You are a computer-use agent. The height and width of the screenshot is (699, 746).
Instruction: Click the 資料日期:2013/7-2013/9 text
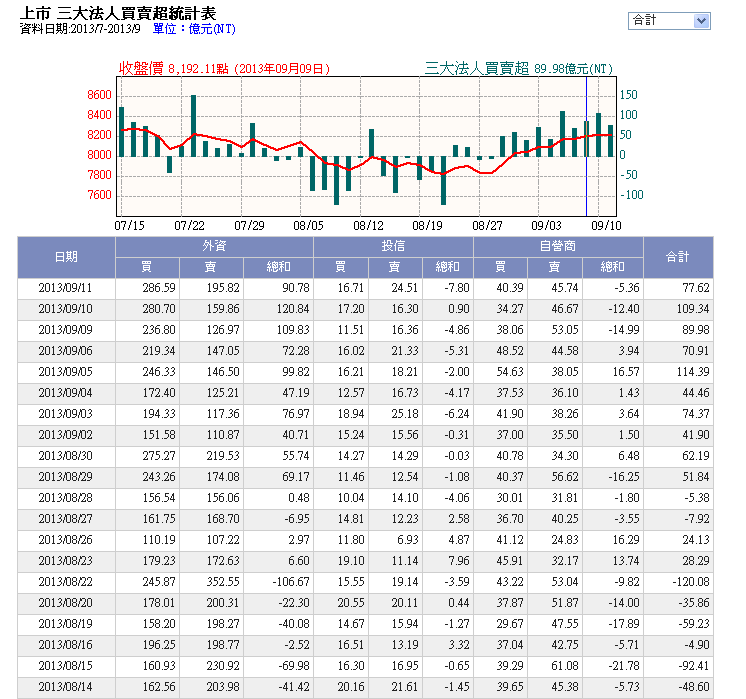pyautogui.click(x=80, y=29)
